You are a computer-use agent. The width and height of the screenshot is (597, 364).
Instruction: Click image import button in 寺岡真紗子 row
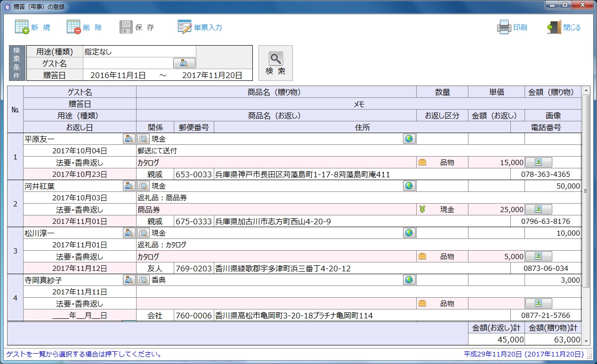(538, 303)
